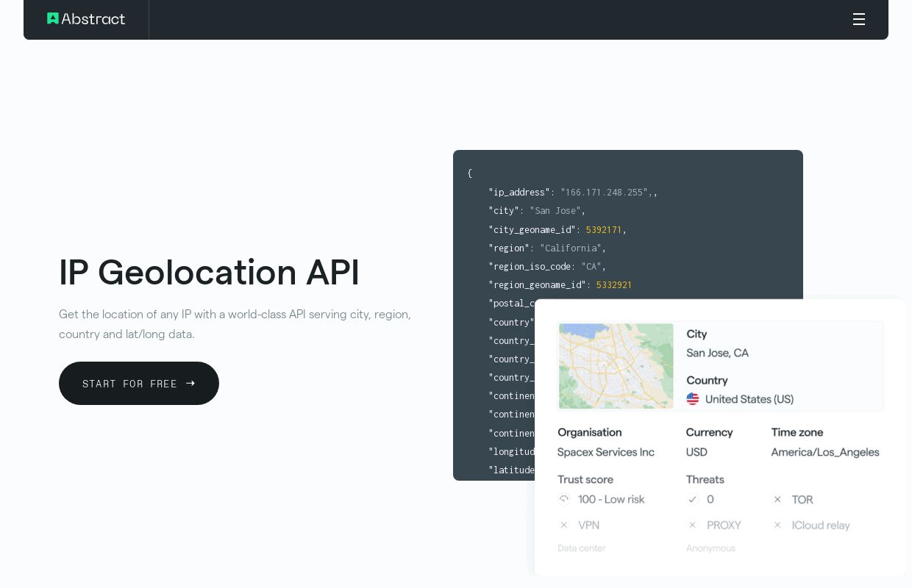Click 100 - Low risk trust score
Viewport: 912px width, 588px height.
[611, 500]
